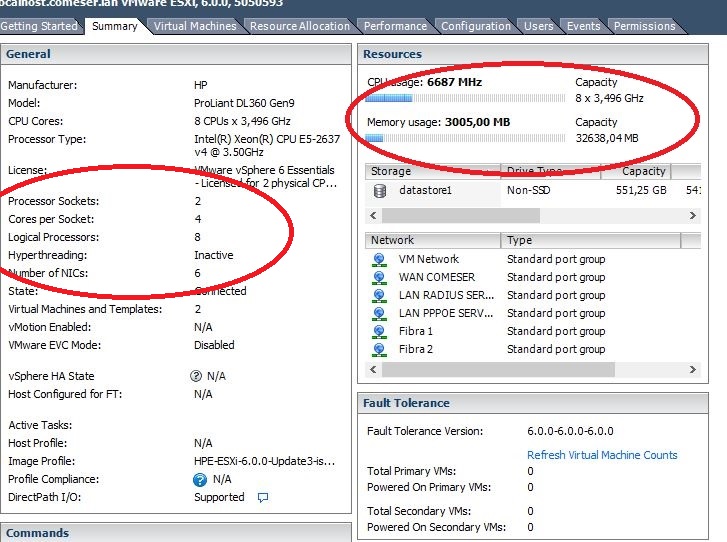Select the datastore1 disk icon
727x542 pixels.
[x=380, y=191]
